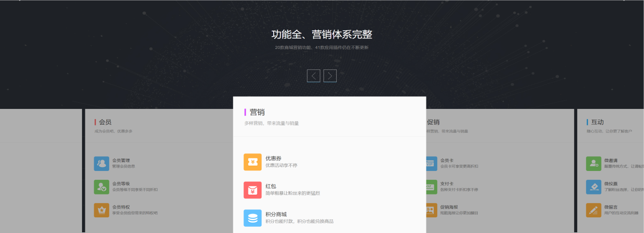Click the 成为会员吧，优惠多多 subtitle
The image size is (644, 233).
coord(113,131)
